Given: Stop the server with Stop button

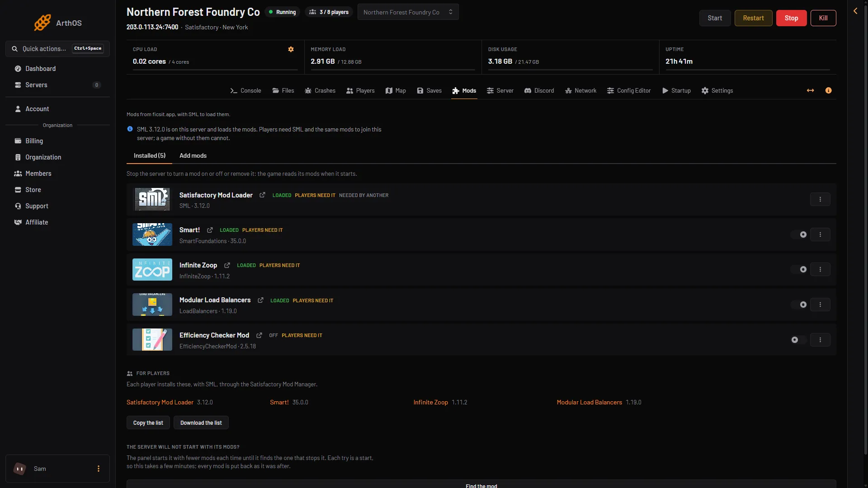Looking at the screenshot, I should (x=791, y=18).
